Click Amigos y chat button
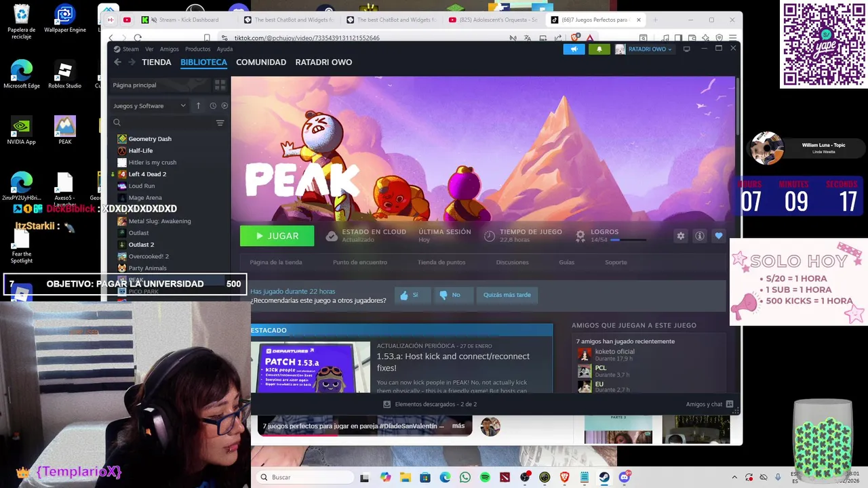 709,405
